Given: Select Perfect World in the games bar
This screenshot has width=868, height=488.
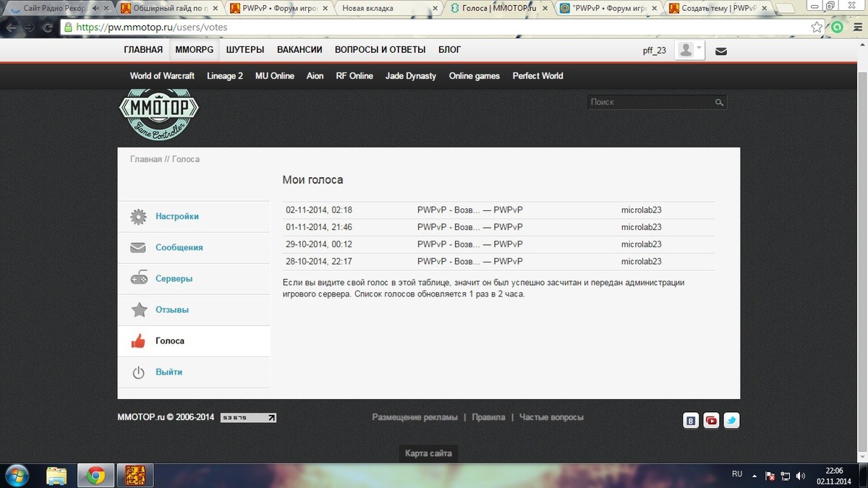Looking at the screenshot, I should coord(537,76).
